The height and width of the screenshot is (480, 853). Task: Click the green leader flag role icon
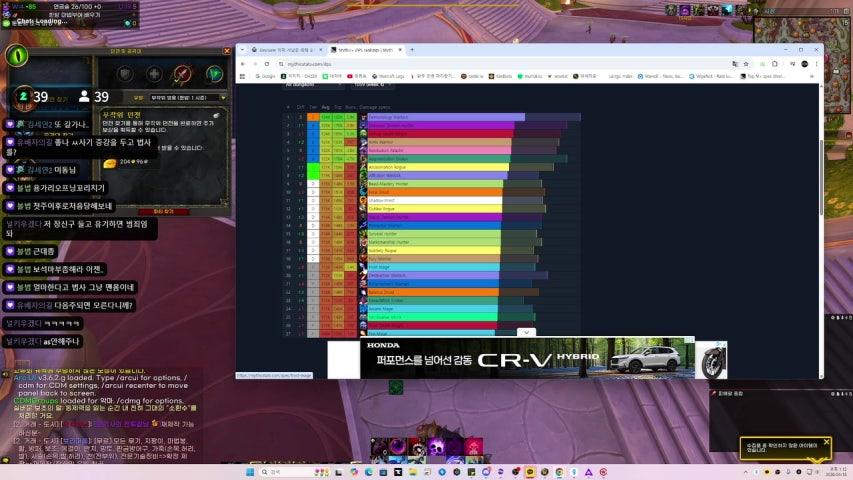pos(211,73)
